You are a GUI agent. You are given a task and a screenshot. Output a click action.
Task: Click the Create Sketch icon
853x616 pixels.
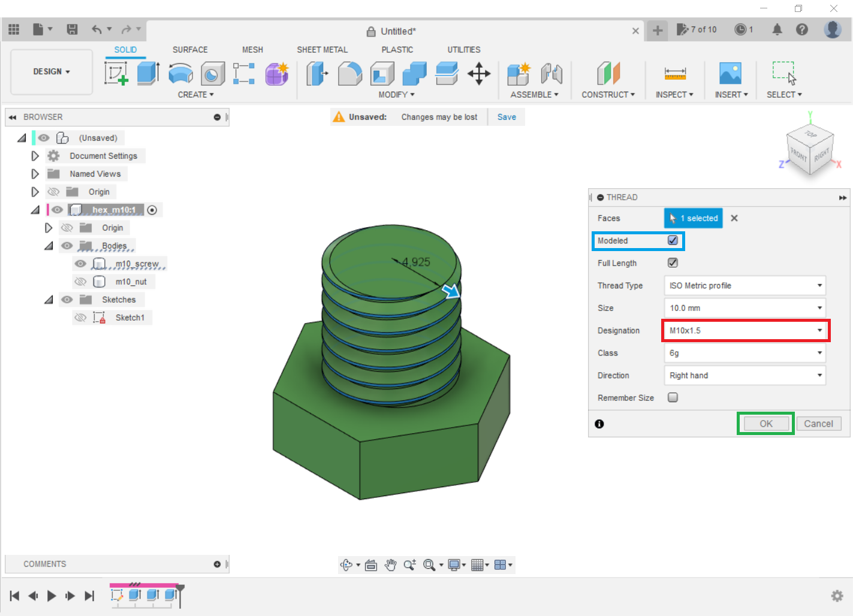pos(116,74)
